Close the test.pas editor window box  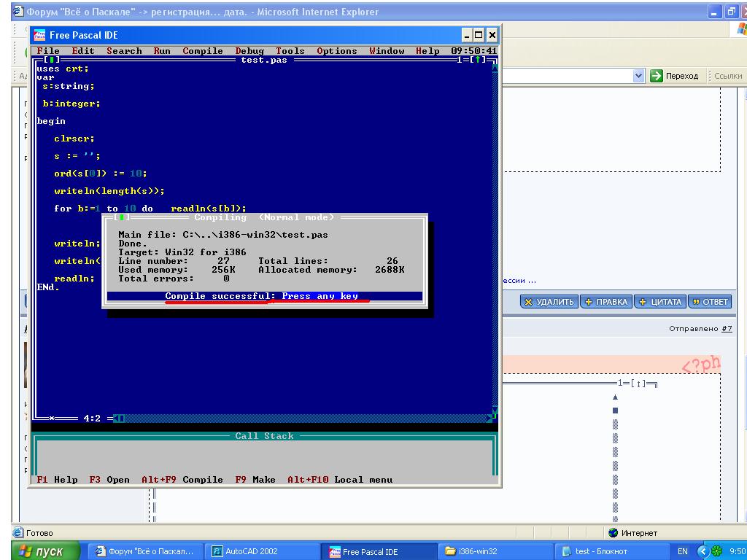pyautogui.click(x=51, y=60)
